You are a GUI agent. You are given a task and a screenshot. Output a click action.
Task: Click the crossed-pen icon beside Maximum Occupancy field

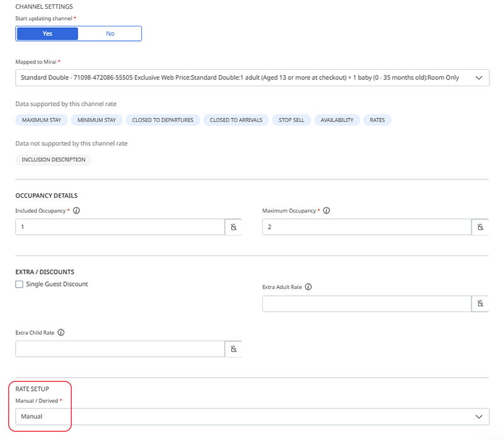(481, 227)
